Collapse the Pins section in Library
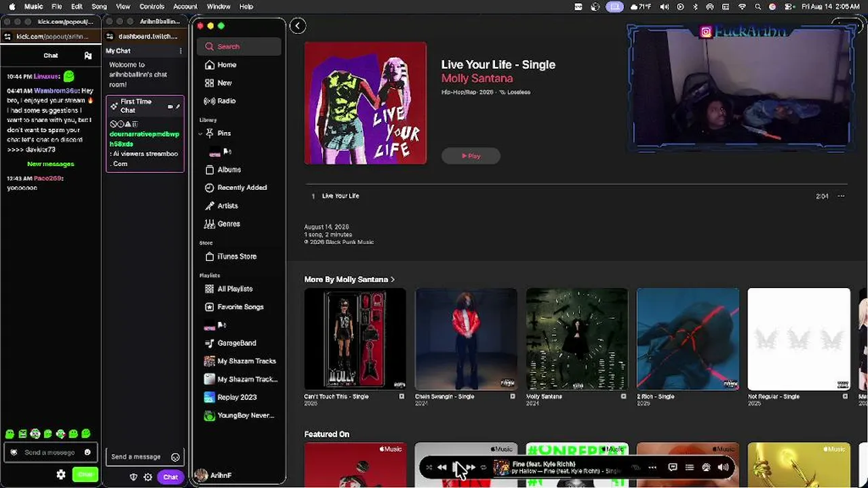 pos(201,134)
